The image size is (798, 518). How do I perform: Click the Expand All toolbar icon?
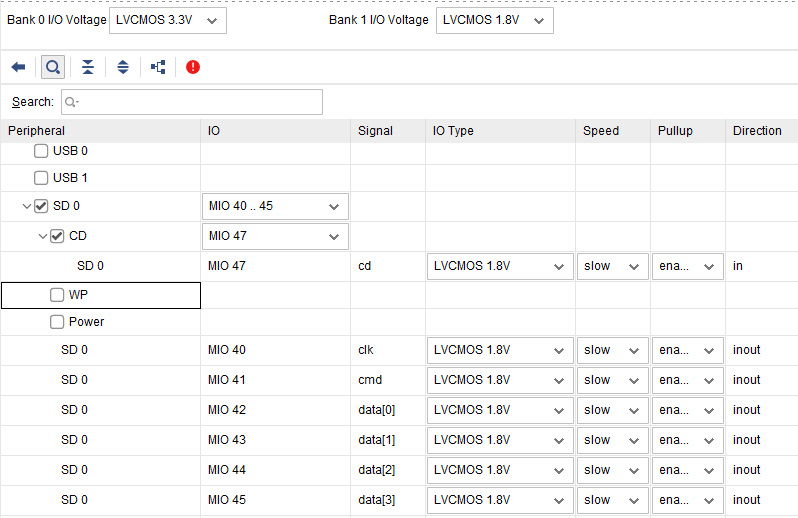[x=123, y=67]
